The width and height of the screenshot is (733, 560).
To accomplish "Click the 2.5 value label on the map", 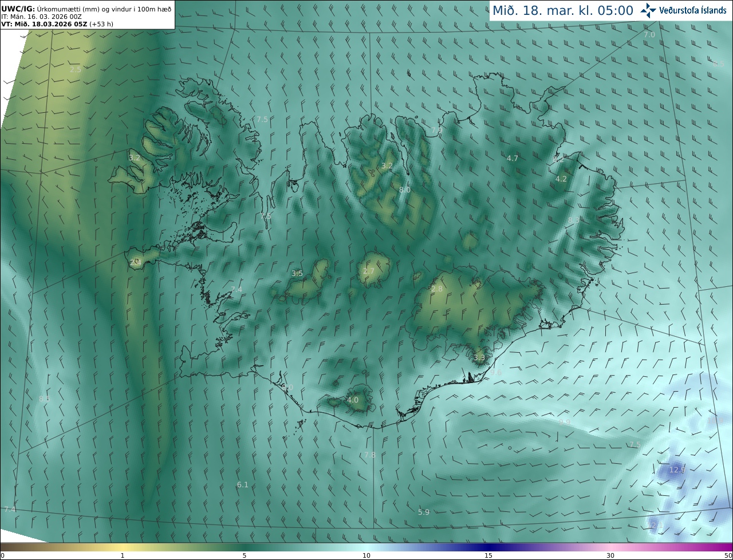I will [x=76, y=69].
